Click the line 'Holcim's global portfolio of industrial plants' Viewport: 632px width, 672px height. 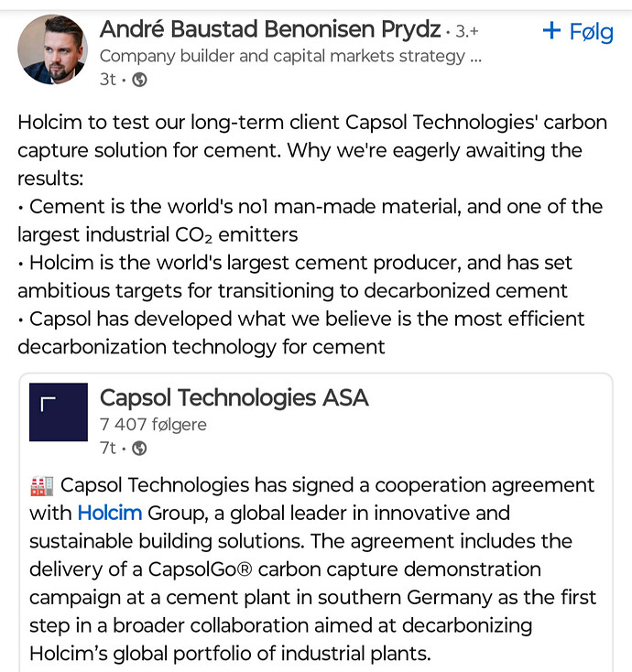coord(230,654)
